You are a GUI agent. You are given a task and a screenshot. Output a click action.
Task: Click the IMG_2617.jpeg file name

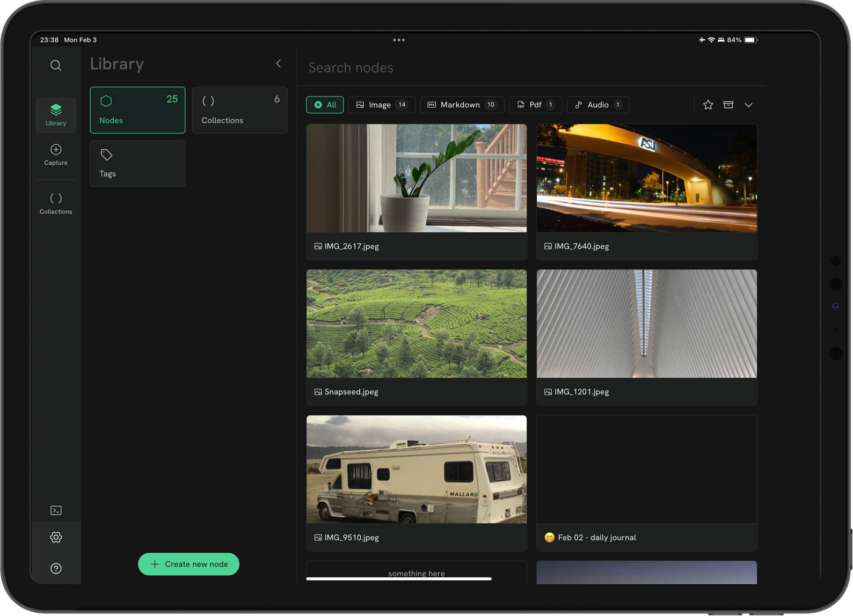click(x=352, y=246)
